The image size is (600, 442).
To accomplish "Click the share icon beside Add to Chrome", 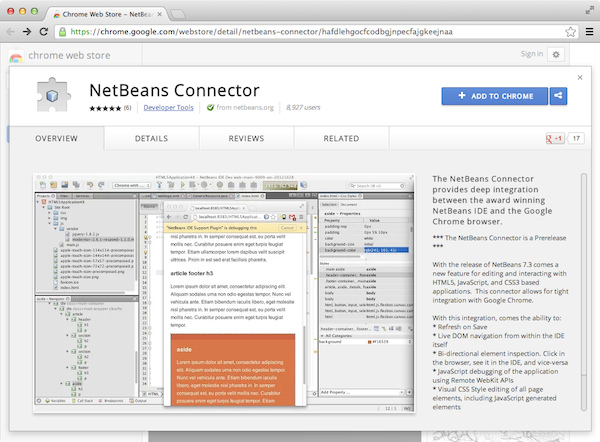I will click(x=558, y=96).
